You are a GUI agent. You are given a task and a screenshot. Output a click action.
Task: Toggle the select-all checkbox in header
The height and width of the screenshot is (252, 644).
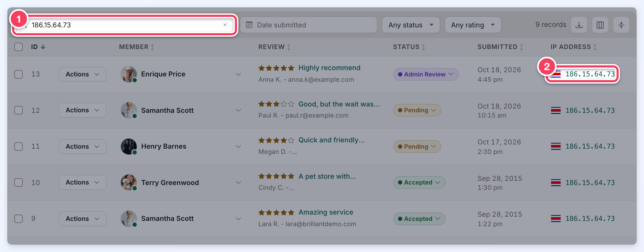click(18, 47)
